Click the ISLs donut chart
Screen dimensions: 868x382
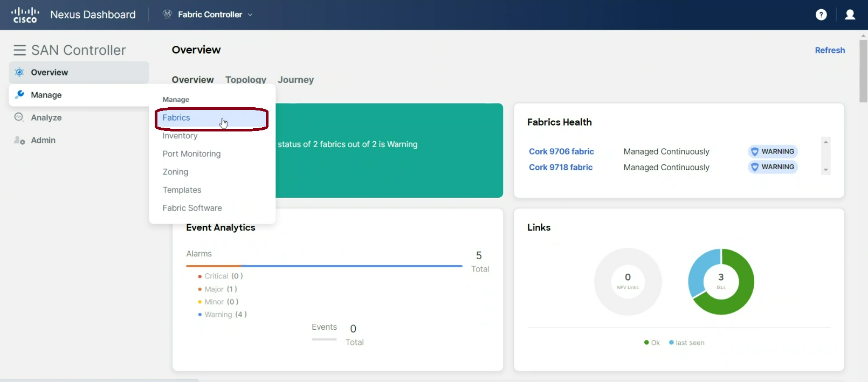(721, 281)
